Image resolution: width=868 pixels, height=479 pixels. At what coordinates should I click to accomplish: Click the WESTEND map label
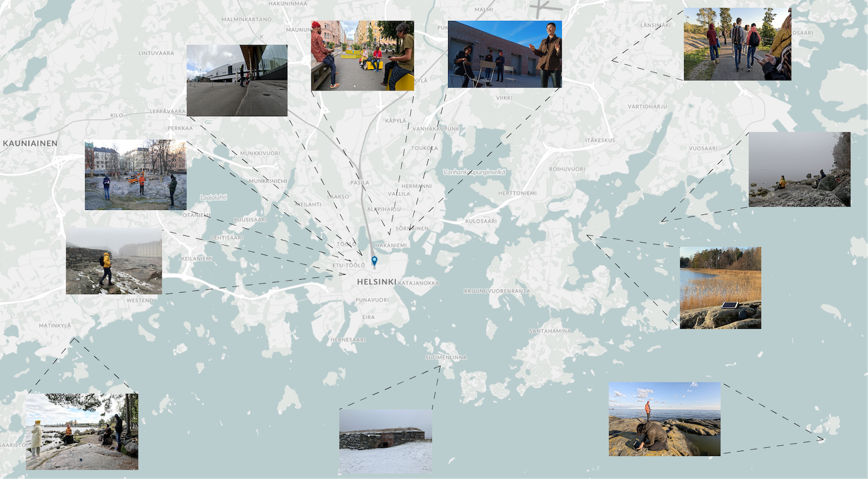pos(140,300)
